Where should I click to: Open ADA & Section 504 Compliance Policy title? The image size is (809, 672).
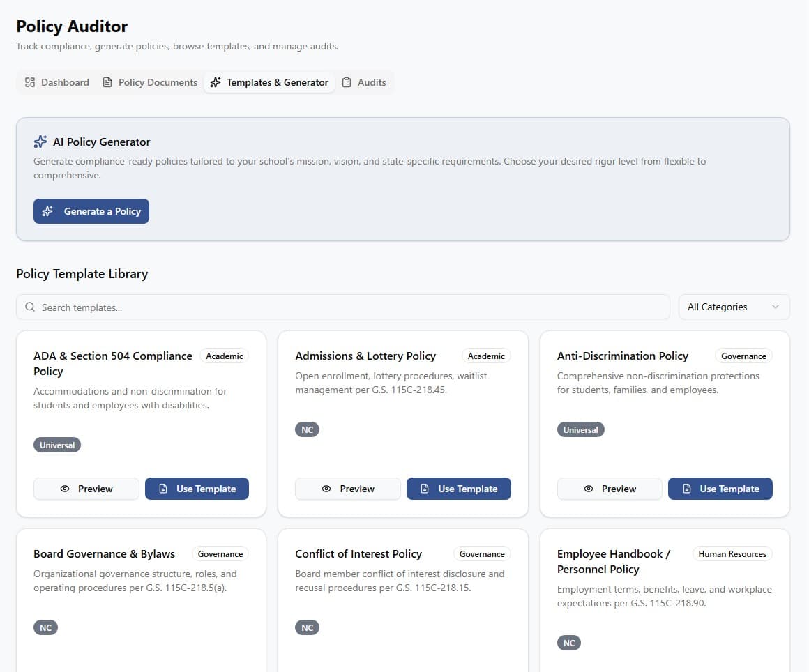coord(112,364)
